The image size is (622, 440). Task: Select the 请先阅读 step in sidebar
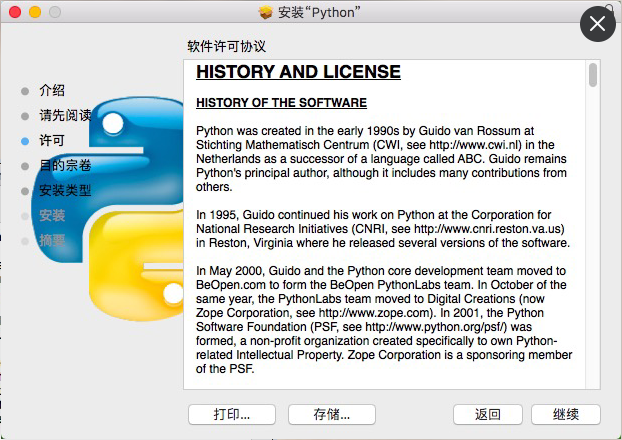coord(65,115)
